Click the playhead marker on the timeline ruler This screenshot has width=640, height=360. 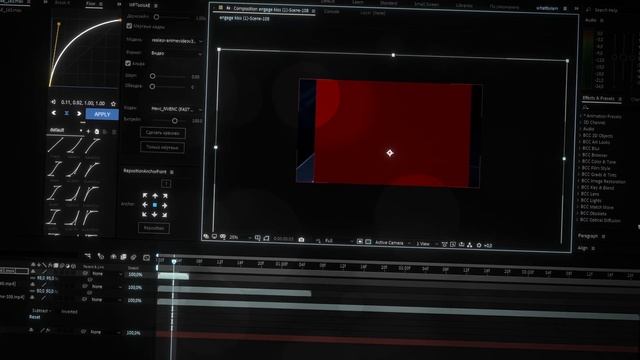[x=174, y=261]
